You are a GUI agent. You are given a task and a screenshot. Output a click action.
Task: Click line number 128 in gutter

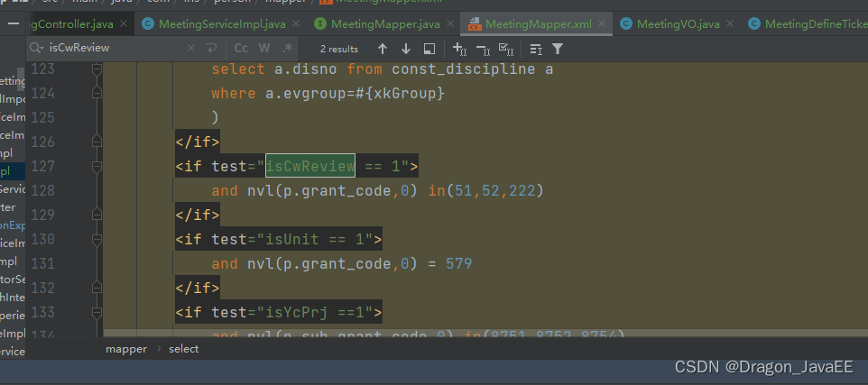point(42,191)
